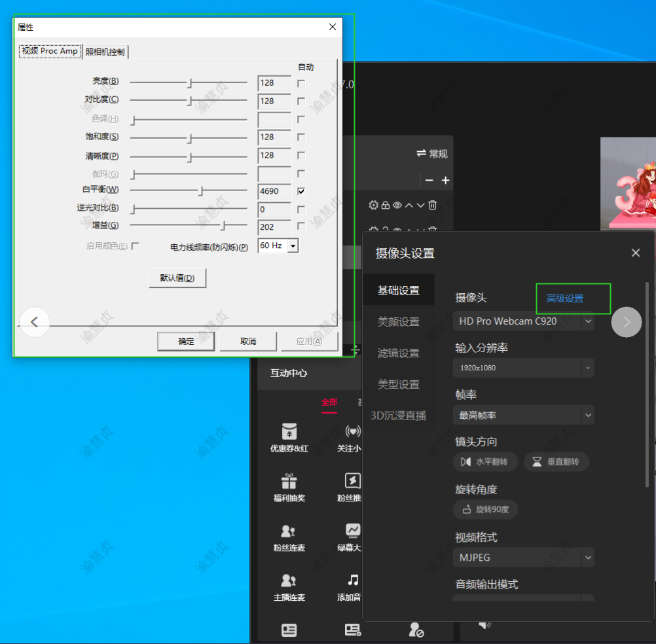Click the 高级设置 advanced settings link
Image resolution: width=656 pixels, height=644 pixels.
pyautogui.click(x=565, y=298)
